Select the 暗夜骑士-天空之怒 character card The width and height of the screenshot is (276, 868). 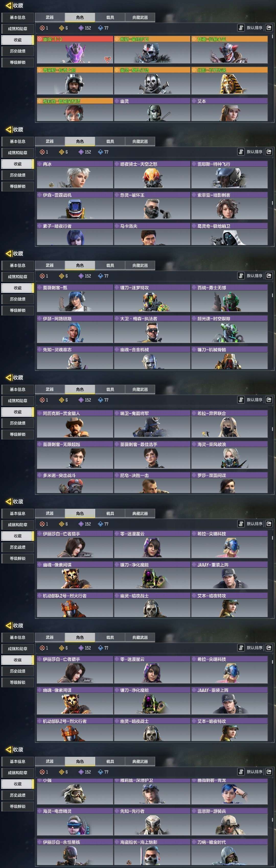pos(152,175)
